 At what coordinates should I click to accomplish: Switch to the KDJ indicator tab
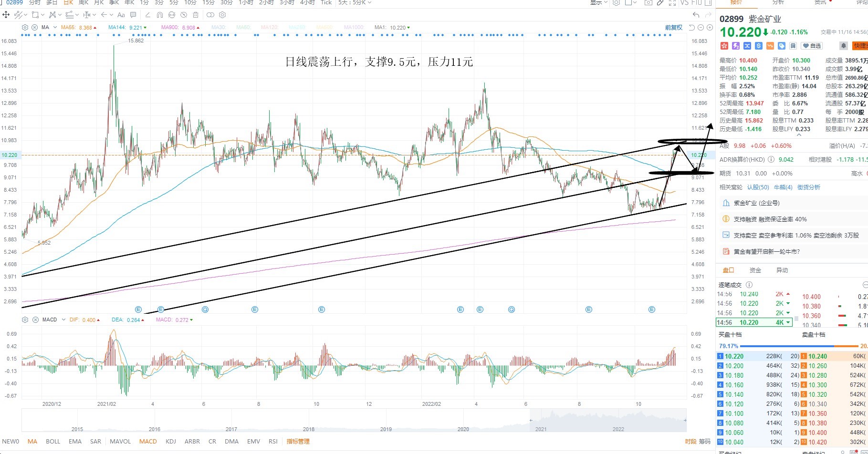171,441
